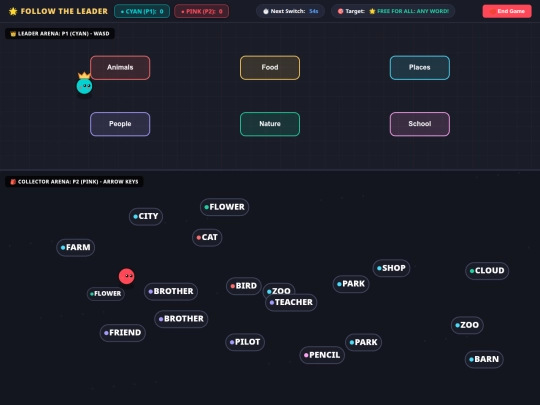Screen dimensions: 540x405
Task: Click the large FLOWER word near the top
Action: point(225,207)
